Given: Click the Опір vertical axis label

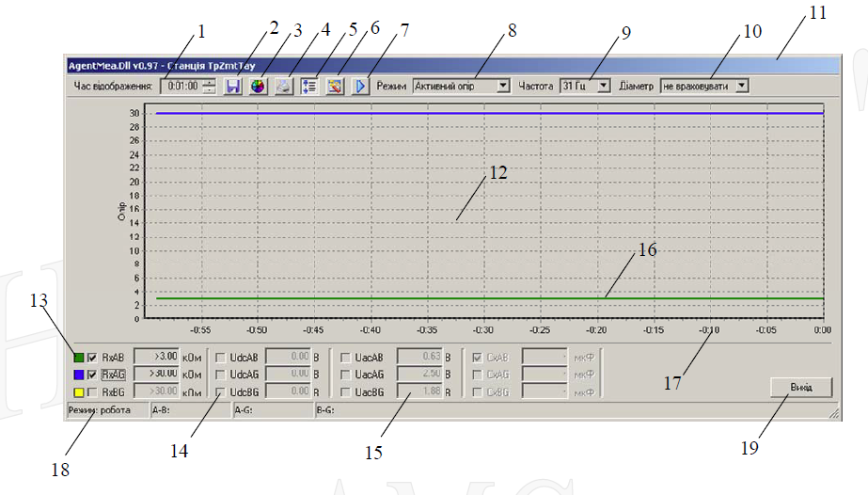Looking at the screenshot, I should [x=122, y=211].
